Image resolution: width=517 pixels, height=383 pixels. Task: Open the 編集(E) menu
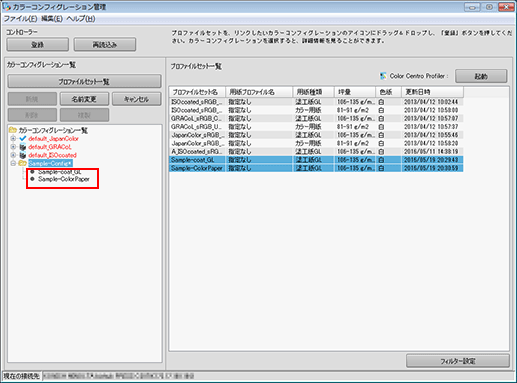52,19
